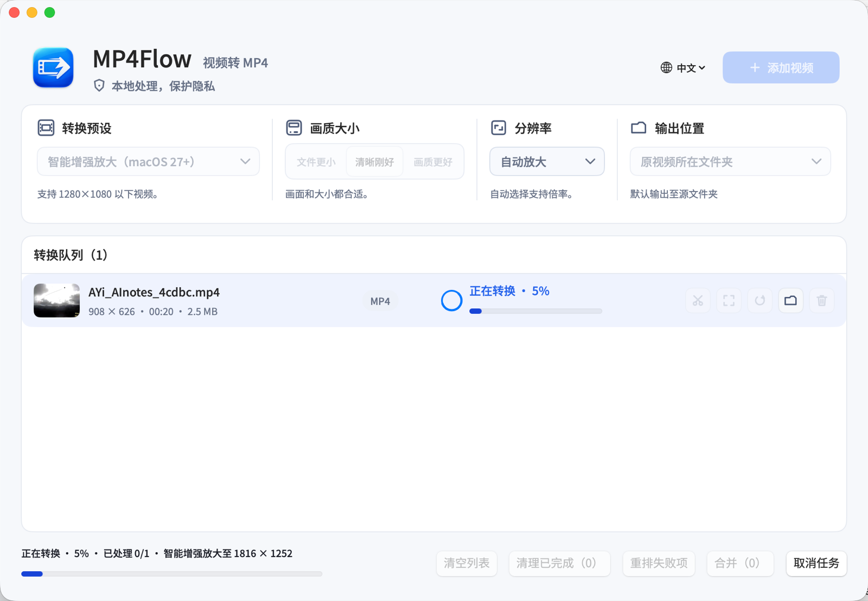Click the hint 默认输出至源文件夹
Screen dimensions: 868x601
click(674, 194)
